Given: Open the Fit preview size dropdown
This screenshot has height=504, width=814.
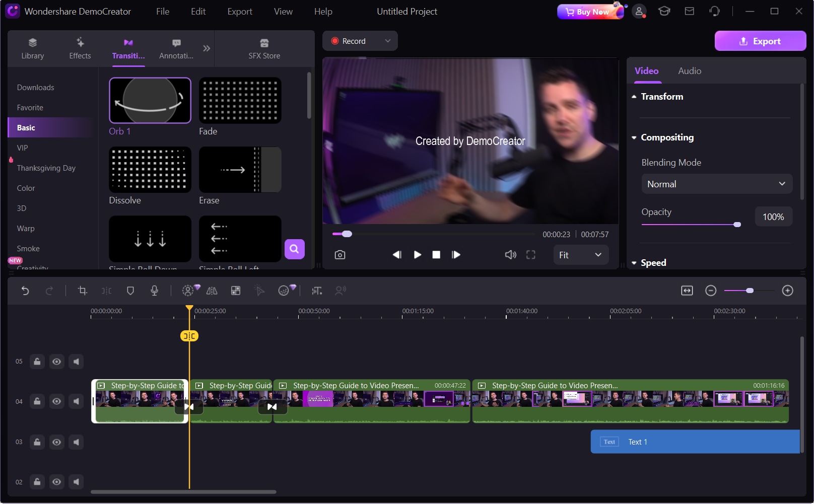Looking at the screenshot, I should [x=580, y=255].
